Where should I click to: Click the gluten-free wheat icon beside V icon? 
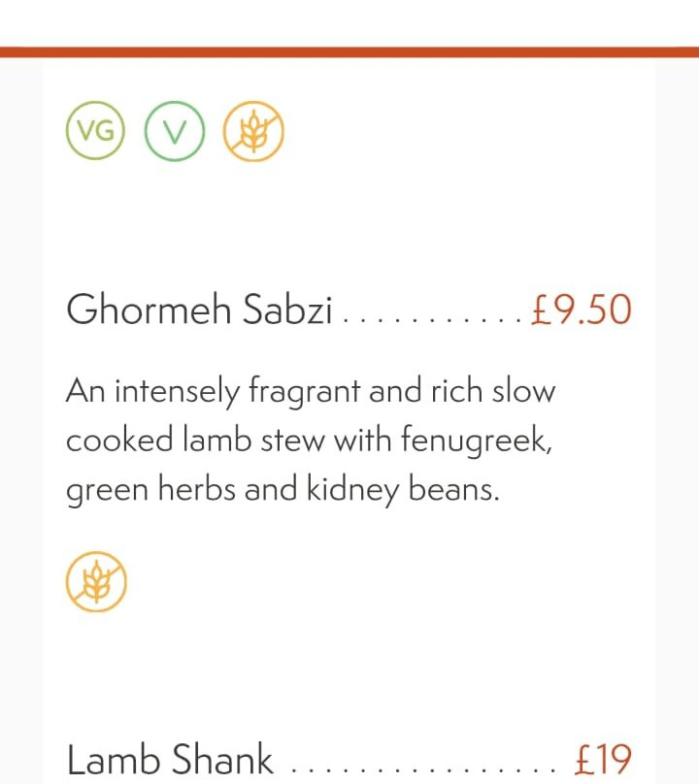(x=253, y=132)
